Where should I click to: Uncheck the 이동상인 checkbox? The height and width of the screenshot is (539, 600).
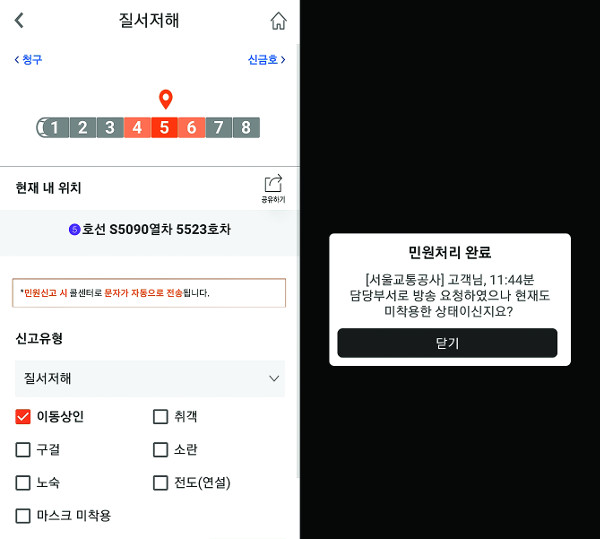point(23,417)
